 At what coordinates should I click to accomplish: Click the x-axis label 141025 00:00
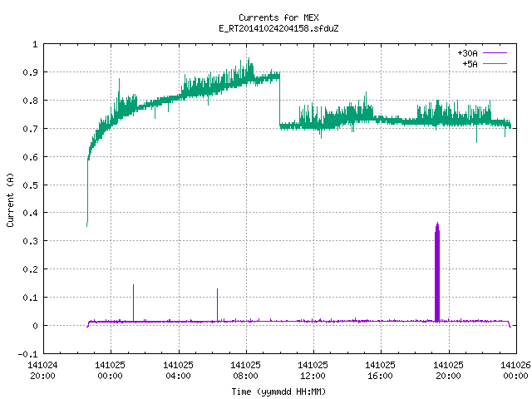[x=111, y=371]
